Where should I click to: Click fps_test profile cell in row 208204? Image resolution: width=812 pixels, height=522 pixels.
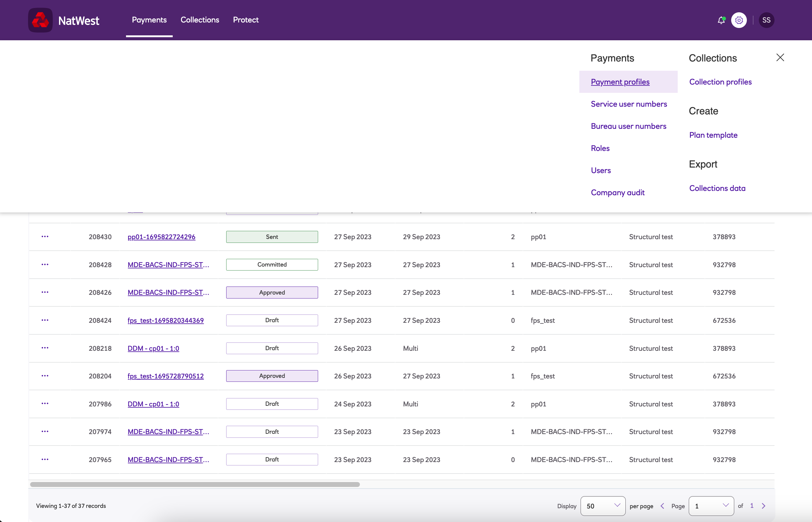pyautogui.click(x=542, y=376)
